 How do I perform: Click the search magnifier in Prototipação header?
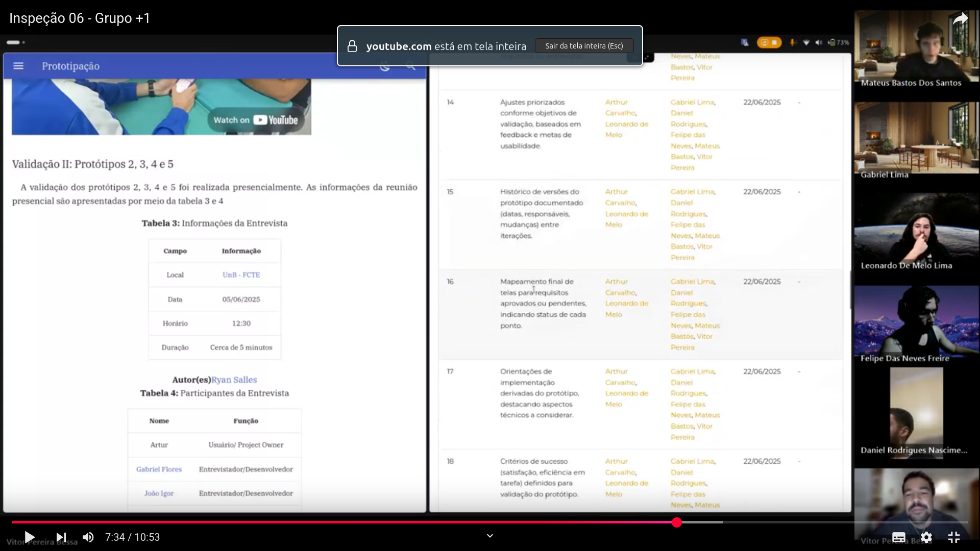coord(410,66)
